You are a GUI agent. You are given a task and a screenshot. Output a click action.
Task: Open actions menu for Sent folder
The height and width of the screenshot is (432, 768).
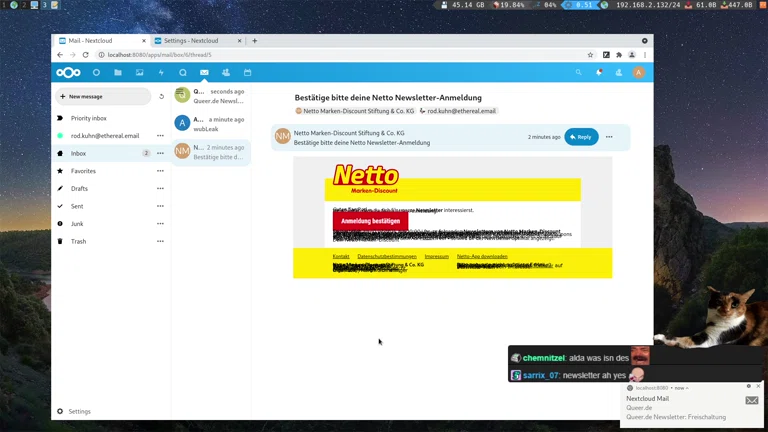click(160, 206)
